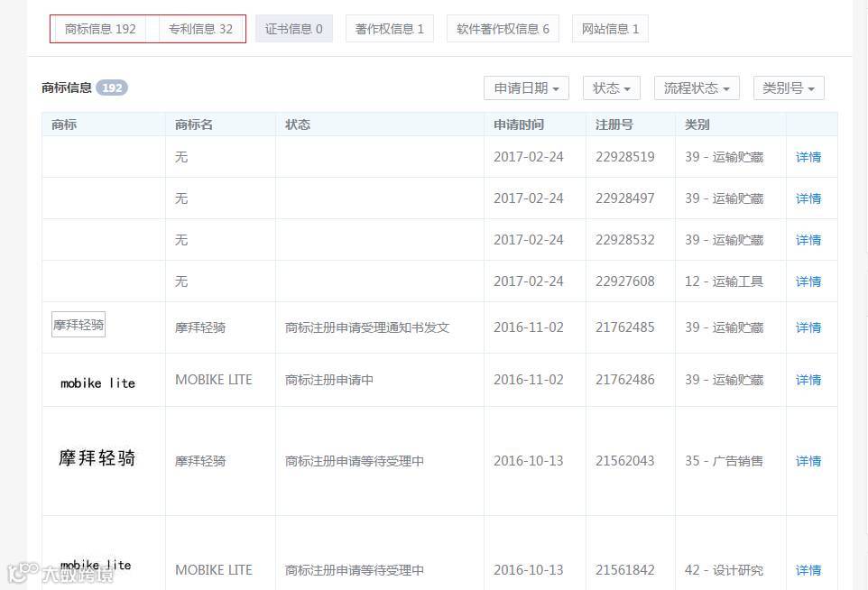Click status 商标注册申请中
This screenshot has width=868, height=590.
329,380
